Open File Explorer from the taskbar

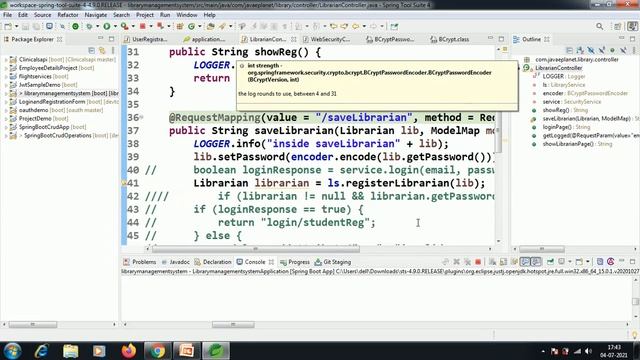click(70, 351)
